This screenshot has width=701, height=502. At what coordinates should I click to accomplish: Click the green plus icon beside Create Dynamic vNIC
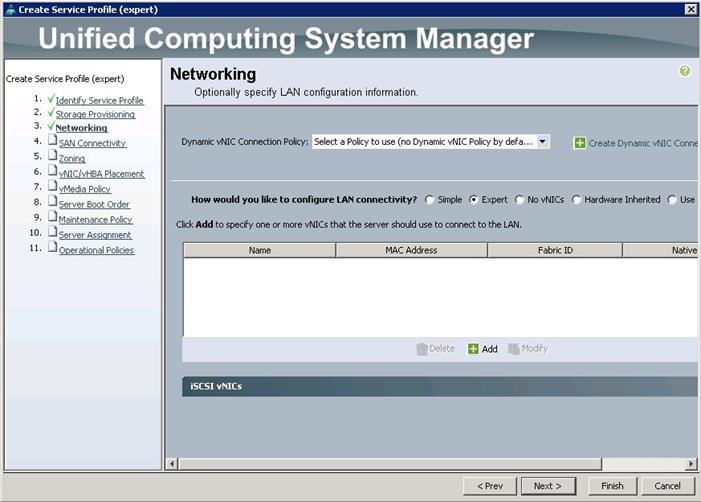[579, 143]
